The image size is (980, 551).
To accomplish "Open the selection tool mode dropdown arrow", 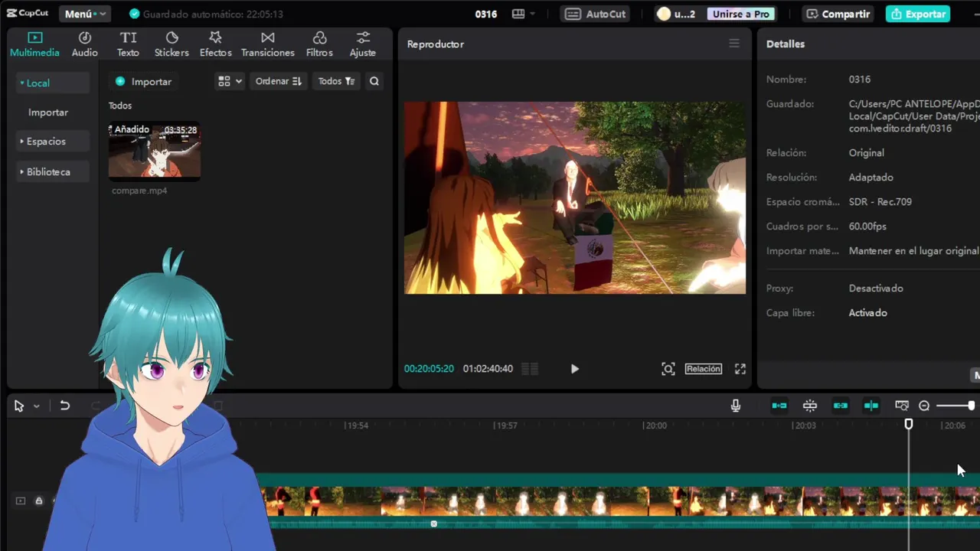I will click(36, 406).
